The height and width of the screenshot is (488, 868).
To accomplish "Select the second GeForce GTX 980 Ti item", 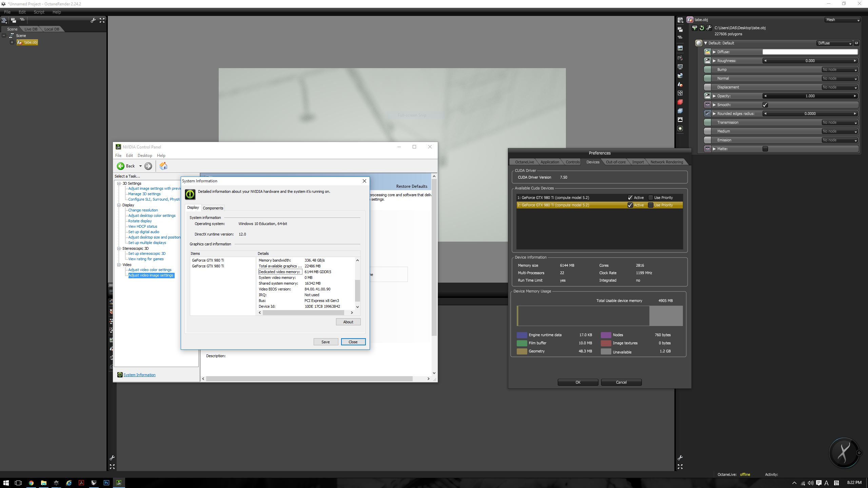I will pyautogui.click(x=208, y=266).
